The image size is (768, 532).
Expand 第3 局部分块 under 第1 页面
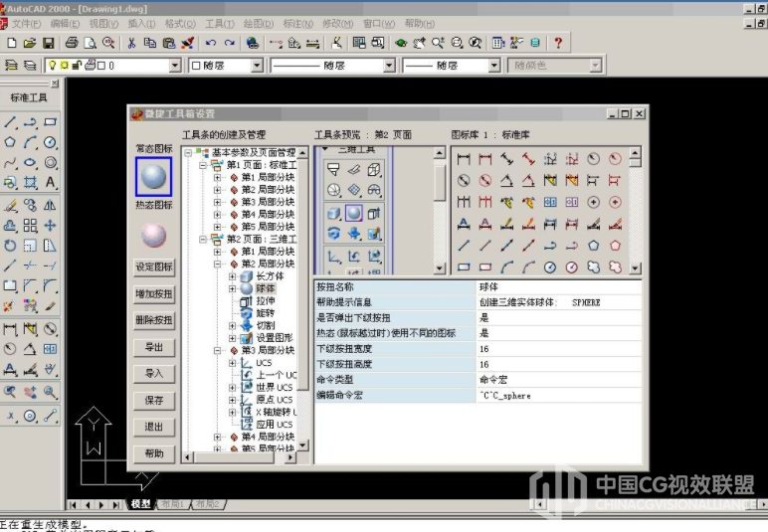coord(218,202)
